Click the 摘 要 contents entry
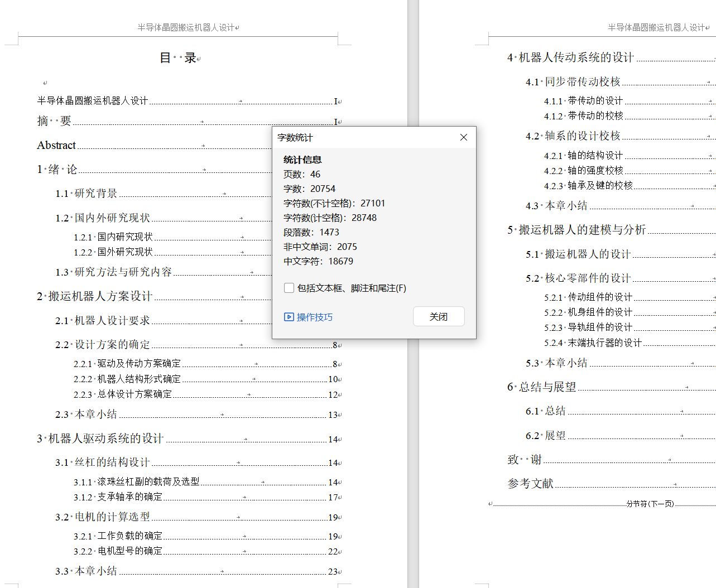 point(54,121)
